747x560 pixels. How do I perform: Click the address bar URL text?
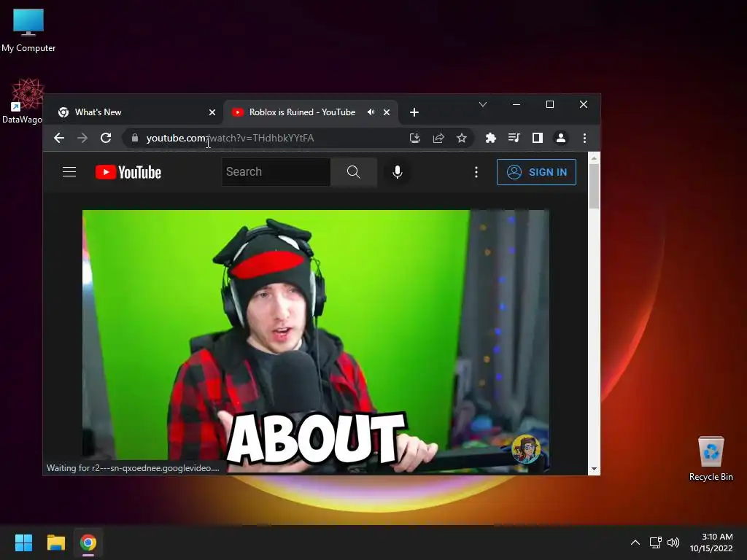(x=230, y=138)
